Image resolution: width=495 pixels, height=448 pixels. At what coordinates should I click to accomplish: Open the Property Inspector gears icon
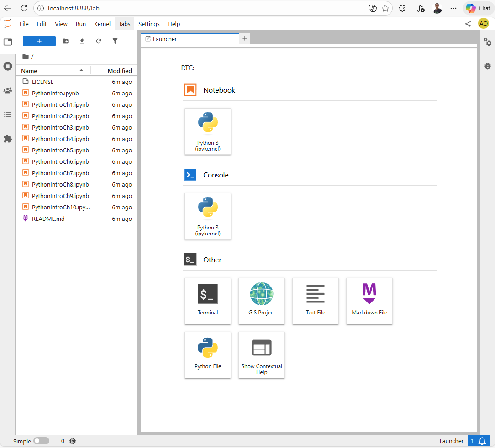488,42
